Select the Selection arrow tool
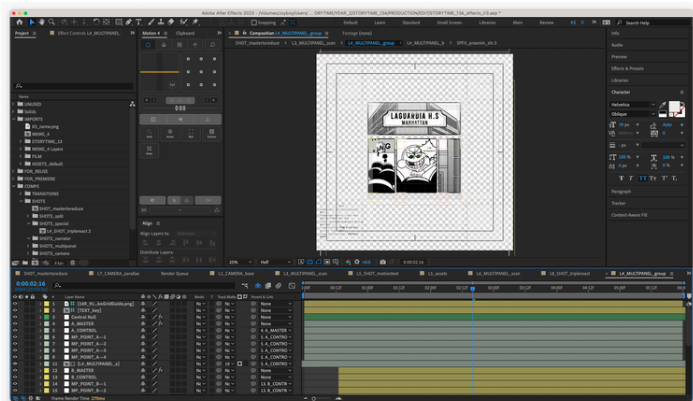The width and height of the screenshot is (693, 401). pyautogui.click(x=32, y=22)
